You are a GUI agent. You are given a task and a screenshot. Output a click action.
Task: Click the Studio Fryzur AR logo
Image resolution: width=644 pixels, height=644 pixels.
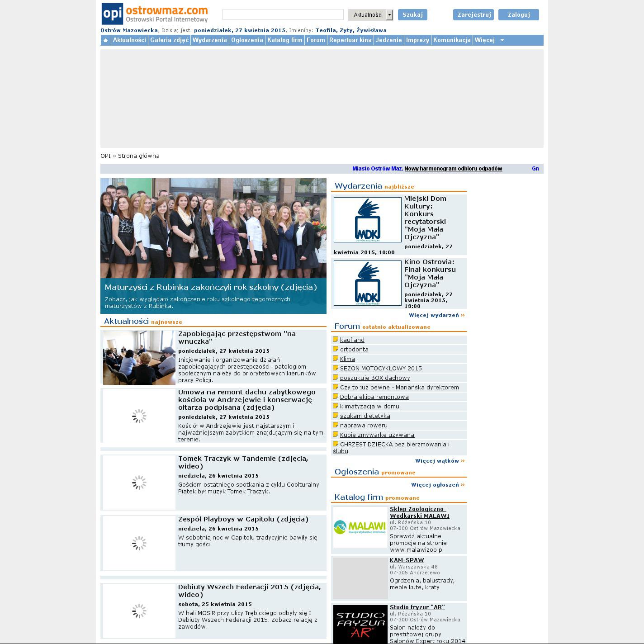[360, 624]
